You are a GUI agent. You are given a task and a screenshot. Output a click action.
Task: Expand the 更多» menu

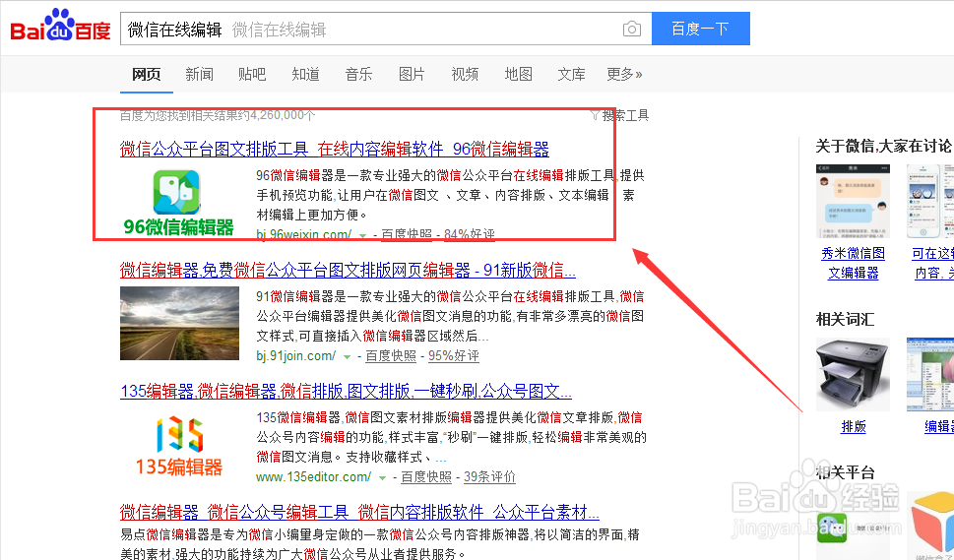[x=624, y=74]
